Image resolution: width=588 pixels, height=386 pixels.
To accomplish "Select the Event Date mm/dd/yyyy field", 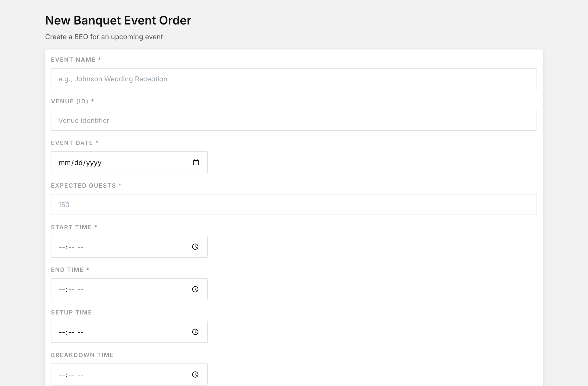I will [129, 162].
